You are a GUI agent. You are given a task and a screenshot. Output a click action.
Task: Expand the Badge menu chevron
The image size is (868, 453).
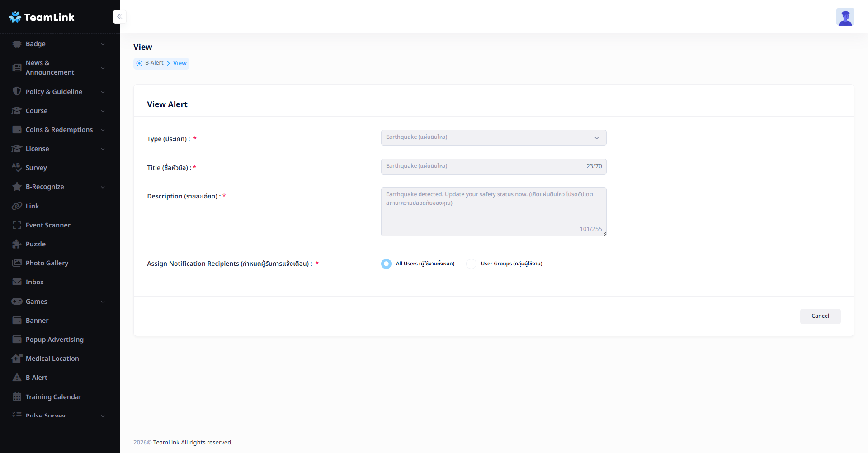[103, 44]
